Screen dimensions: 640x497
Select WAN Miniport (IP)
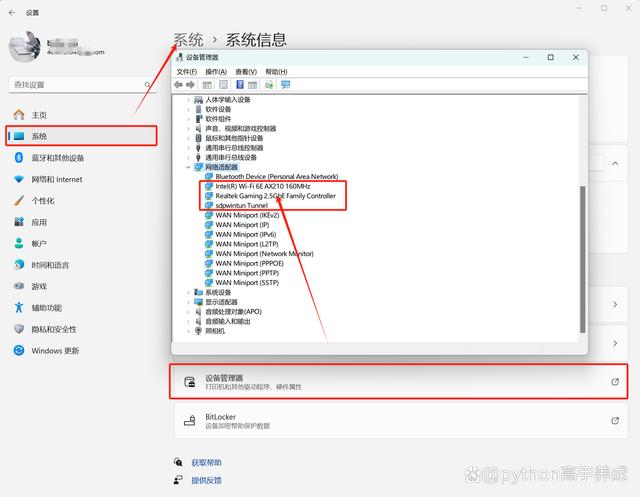[242, 225]
